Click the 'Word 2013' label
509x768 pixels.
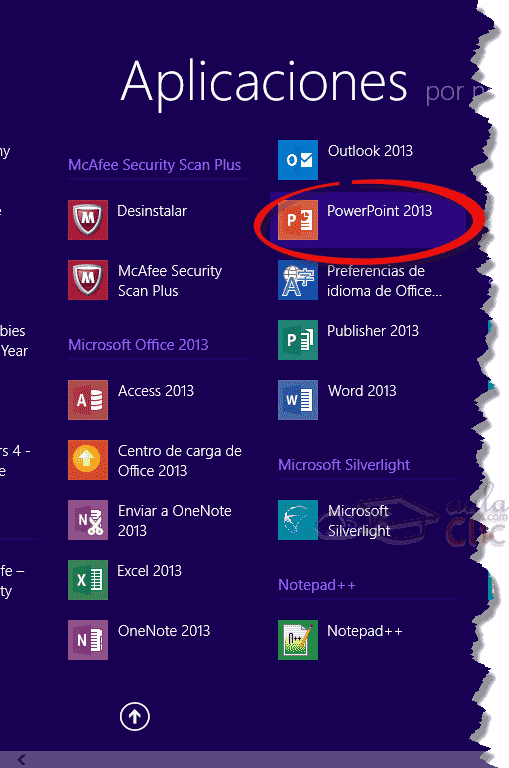click(x=362, y=391)
